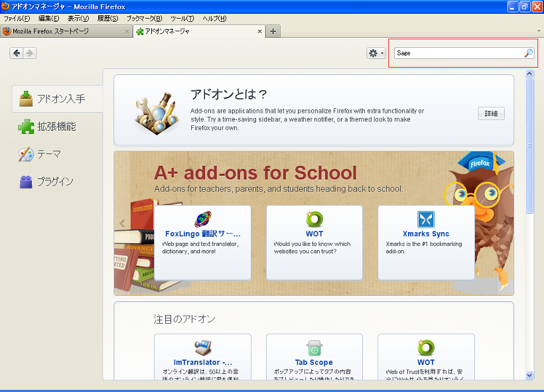
Task: Click the アドオンとは？ heading
Action: click(x=229, y=94)
